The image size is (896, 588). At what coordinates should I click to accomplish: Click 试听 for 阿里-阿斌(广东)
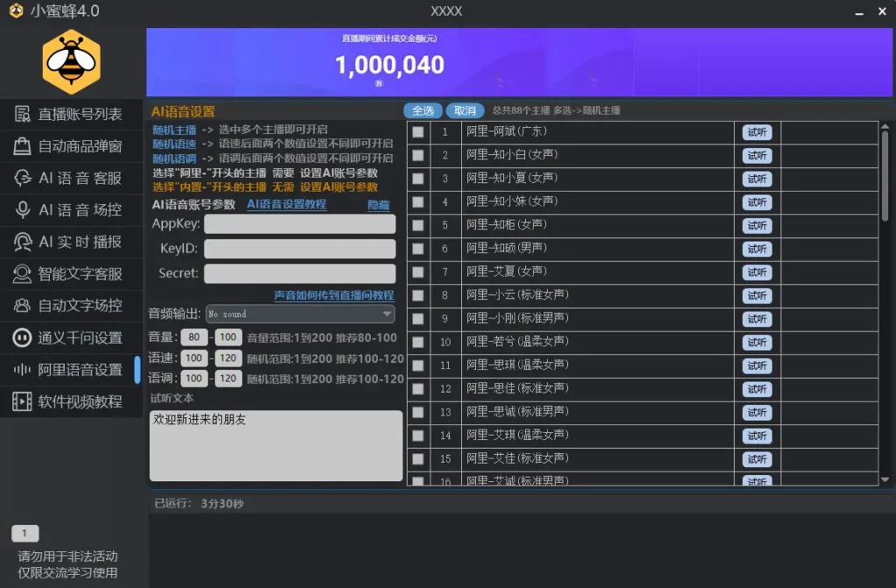pos(757,132)
